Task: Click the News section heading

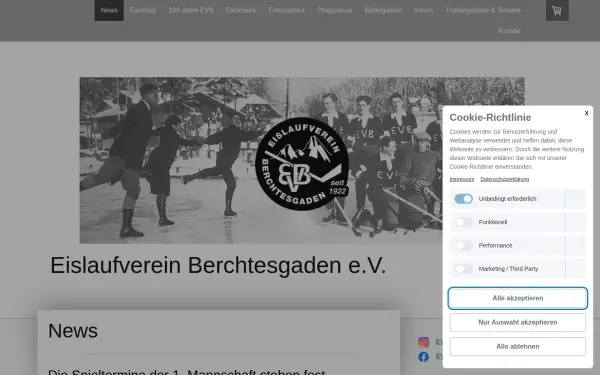Action: point(73,331)
